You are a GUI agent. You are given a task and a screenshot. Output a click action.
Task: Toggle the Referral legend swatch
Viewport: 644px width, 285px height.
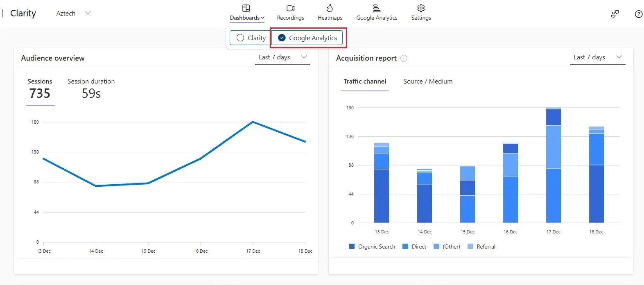(x=470, y=247)
